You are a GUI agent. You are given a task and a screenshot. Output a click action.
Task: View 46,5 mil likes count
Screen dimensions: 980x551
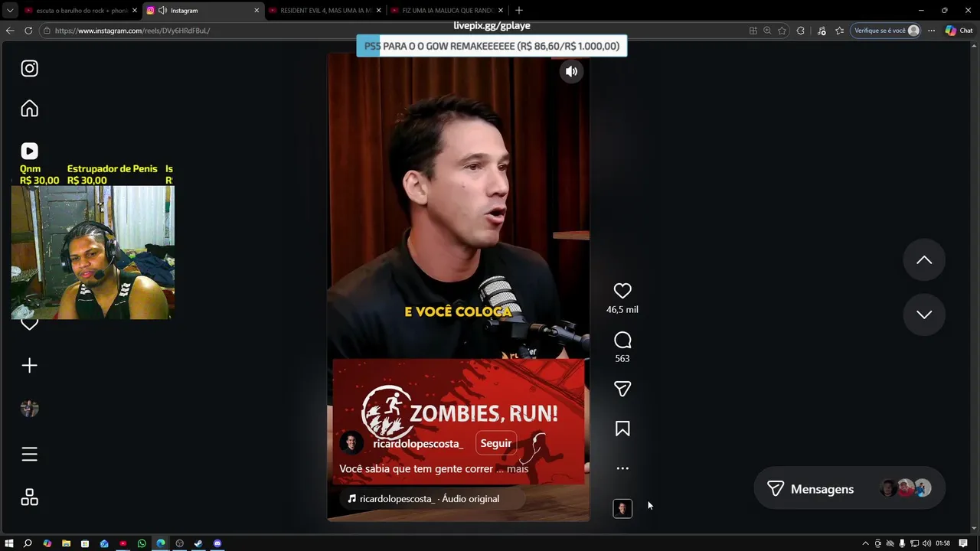click(622, 310)
